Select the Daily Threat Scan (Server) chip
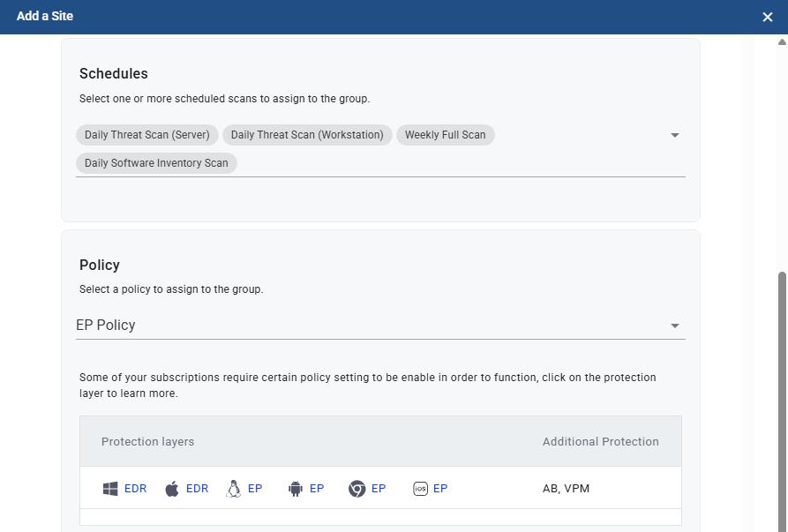788x532 pixels. (147, 135)
